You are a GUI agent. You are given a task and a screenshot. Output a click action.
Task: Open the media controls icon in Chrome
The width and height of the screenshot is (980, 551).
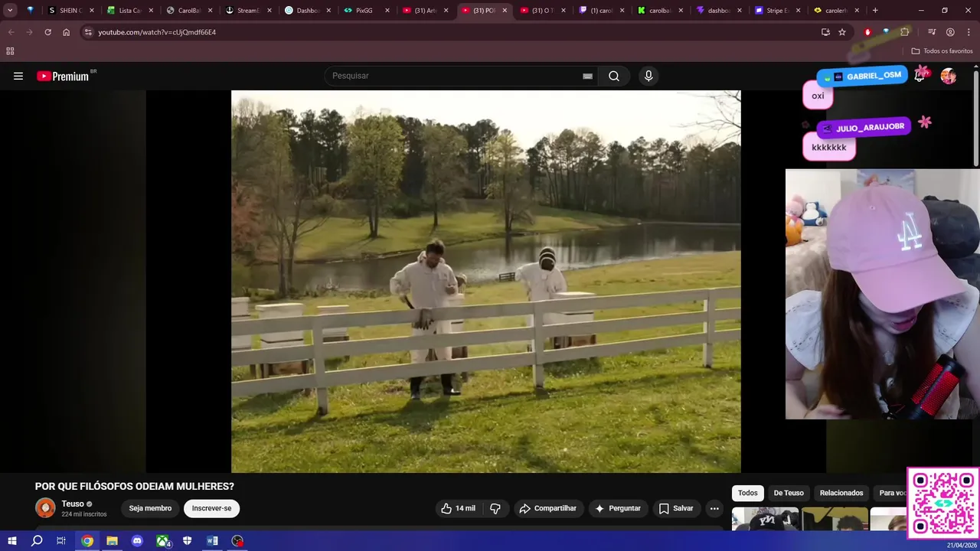tap(932, 32)
